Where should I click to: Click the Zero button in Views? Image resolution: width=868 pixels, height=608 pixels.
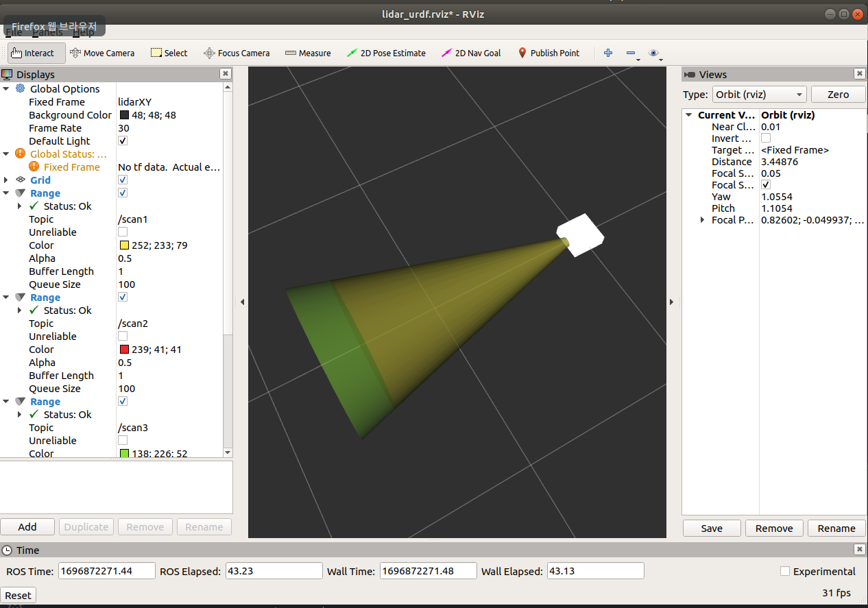838,95
